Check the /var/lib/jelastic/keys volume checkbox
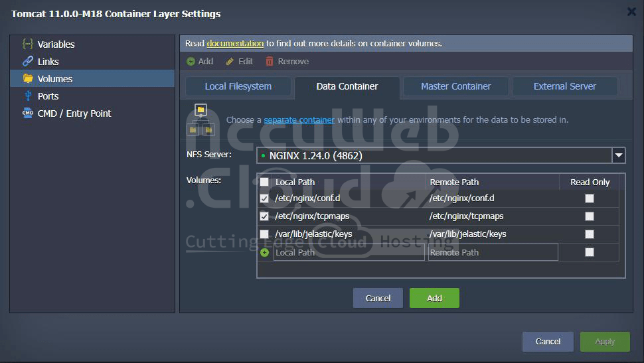The width and height of the screenshot is (644, 363). click(264, 234)
